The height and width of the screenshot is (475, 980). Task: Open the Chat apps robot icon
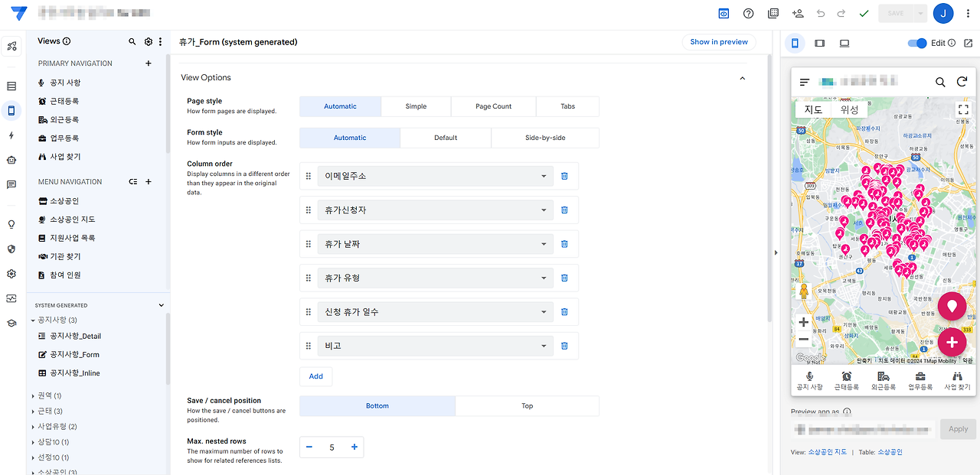tap(11, 160)
